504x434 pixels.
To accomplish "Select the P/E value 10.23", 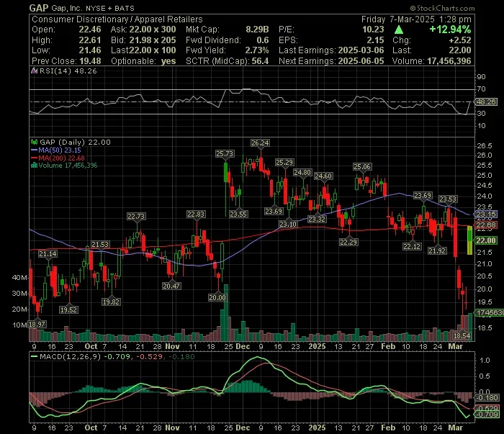I will 373,30.
